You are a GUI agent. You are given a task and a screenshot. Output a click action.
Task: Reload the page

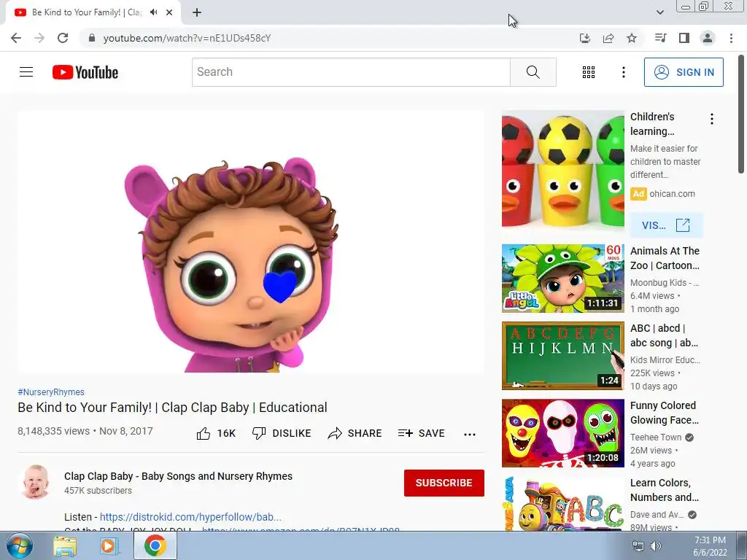click(63, 38)
